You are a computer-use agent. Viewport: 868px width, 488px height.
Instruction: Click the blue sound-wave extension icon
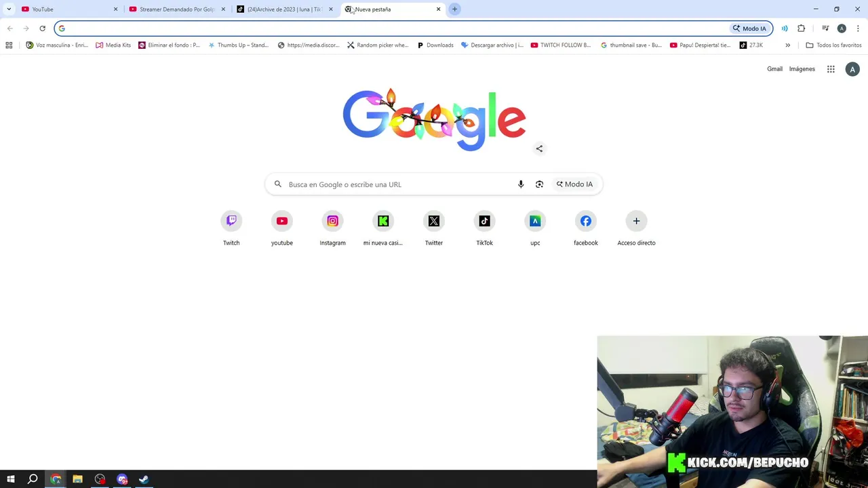coord(785,28)
